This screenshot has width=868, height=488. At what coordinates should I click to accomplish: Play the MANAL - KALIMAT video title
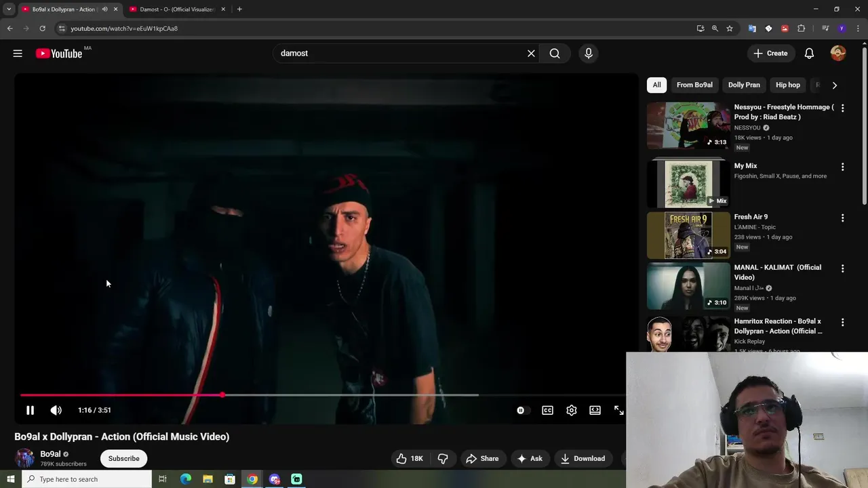tap(778, 272)
